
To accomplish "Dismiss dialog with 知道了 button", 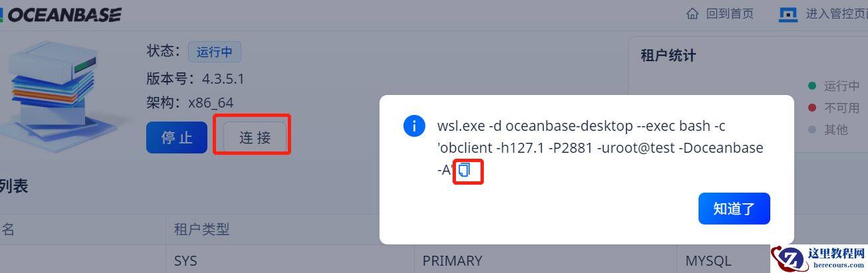I will point(734,209).
